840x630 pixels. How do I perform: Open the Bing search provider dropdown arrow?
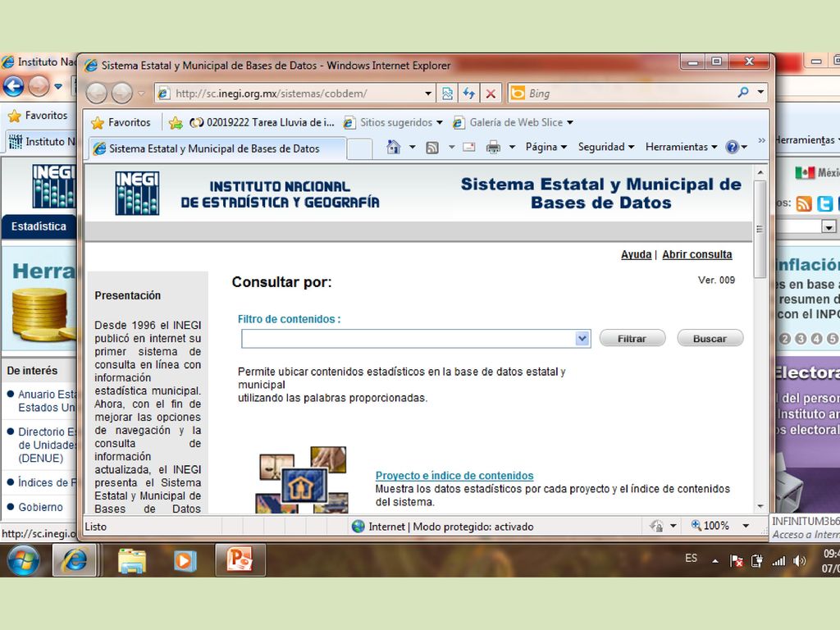coord(760,92)
